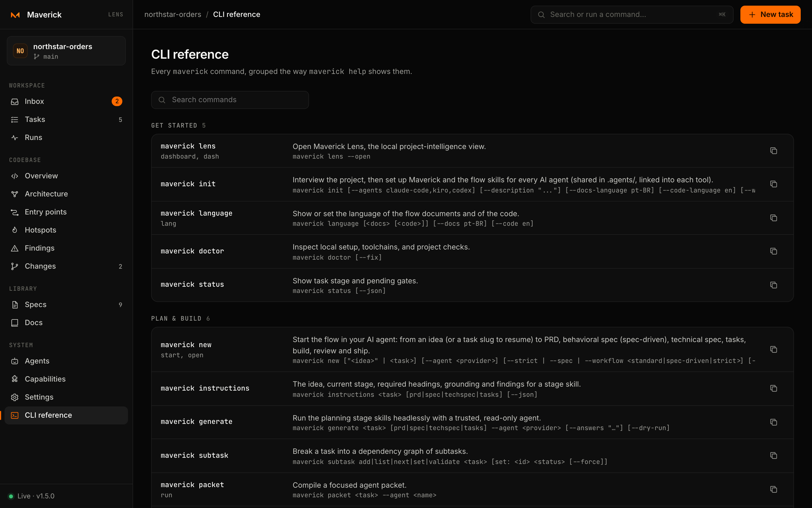Click the maverick init command name

pos(188,184)
